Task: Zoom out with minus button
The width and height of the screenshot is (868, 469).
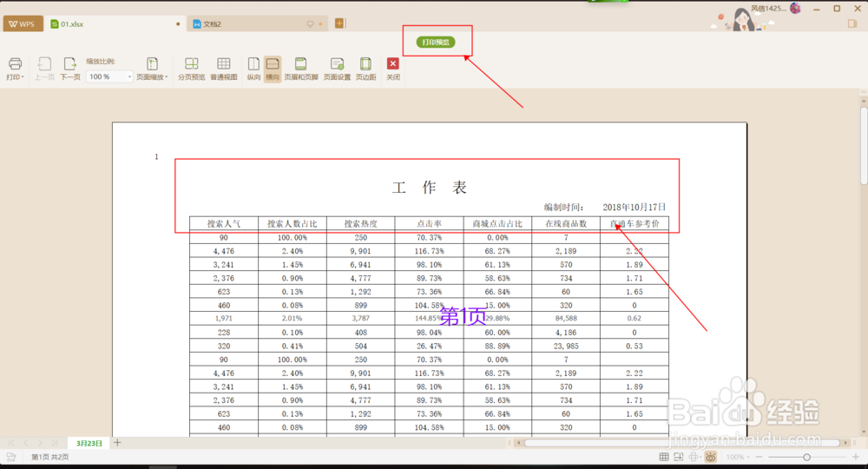Action: [x=759, y=457]
